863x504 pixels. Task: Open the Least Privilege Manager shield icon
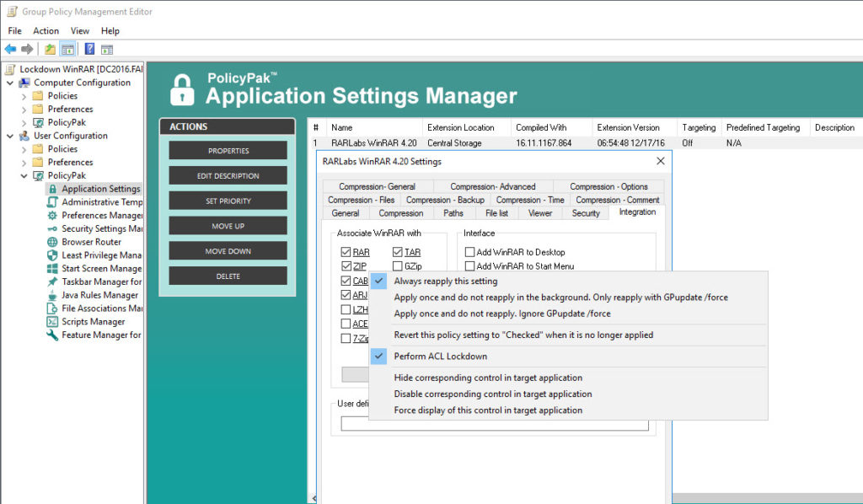[52, 255]
